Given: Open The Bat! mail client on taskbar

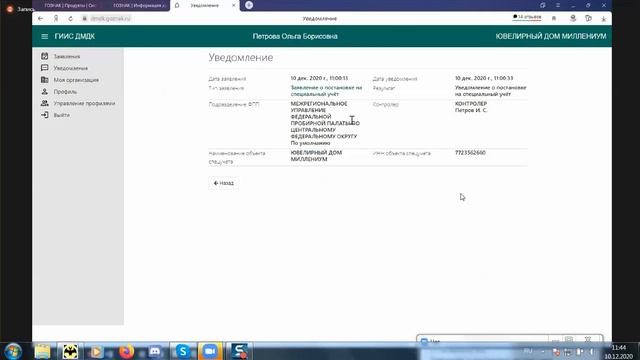Looking at the screenshot, I should pyautogui.click(x=70, y=351).
